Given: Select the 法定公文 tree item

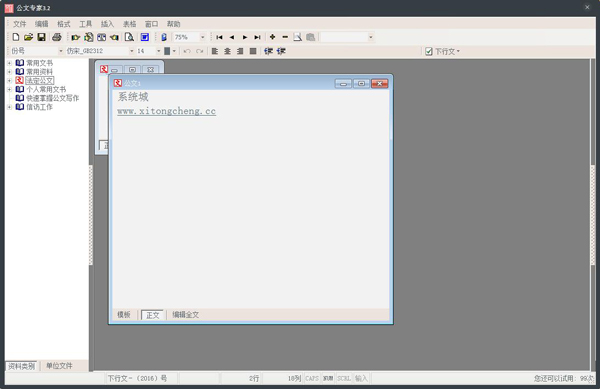Looking at the screenshot, I should (40, 80).
